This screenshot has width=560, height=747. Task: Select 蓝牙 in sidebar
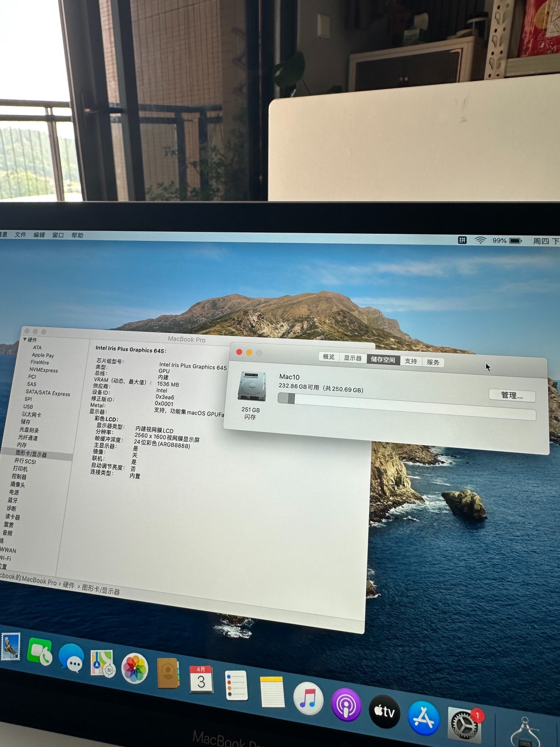(12, 500)
